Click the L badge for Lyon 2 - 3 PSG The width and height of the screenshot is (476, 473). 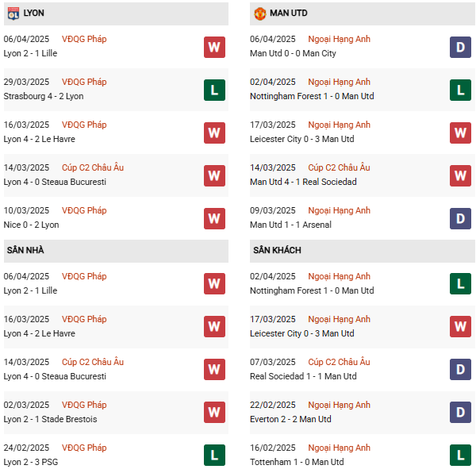point(214,456)
